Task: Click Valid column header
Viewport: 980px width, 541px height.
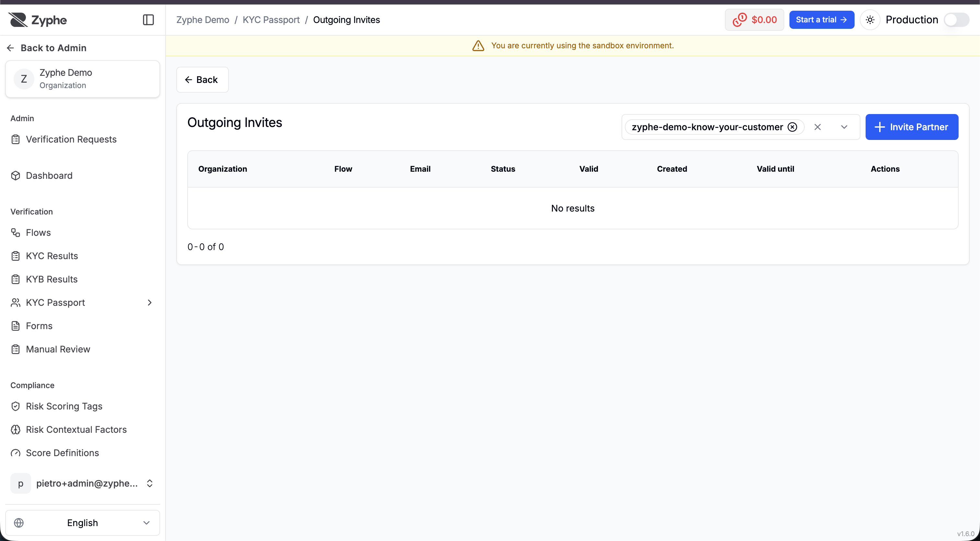Action: pyautogui.click(x=589, y=169)
